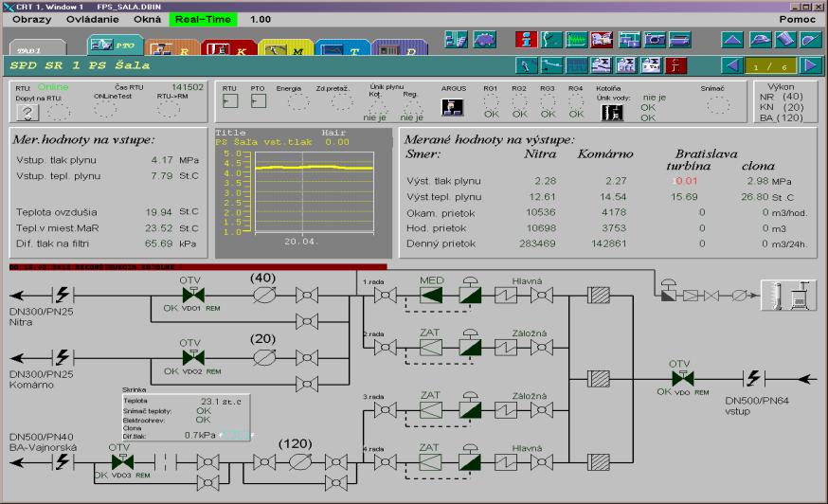Switch to the purple P tab
The width and height of the screenshot is (828, 504).
coord(400,48)
